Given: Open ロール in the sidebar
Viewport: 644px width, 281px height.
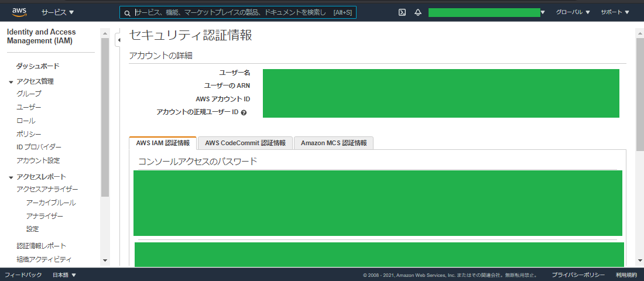Looking at the screenshot, I should [x=26, y=121].
